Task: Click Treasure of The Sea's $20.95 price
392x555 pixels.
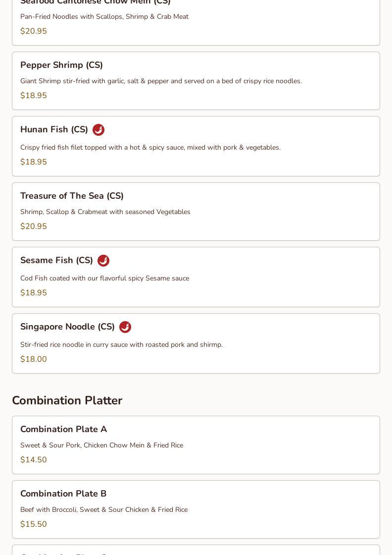Action: click(34, 226)
